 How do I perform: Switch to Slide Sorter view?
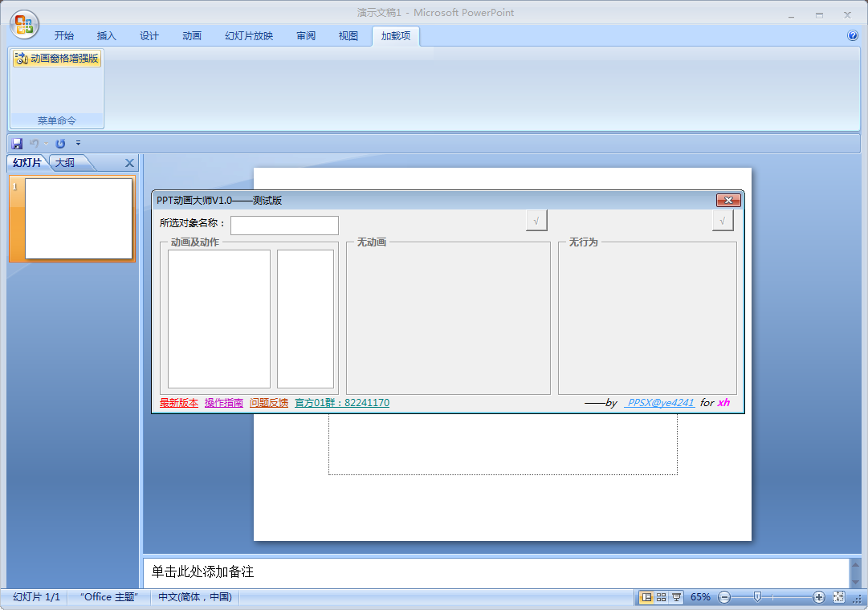661,597
